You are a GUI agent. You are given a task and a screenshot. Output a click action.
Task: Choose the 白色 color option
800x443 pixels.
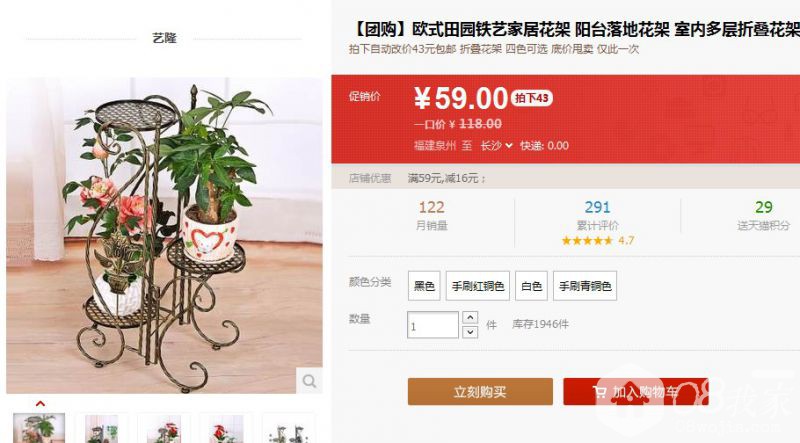point(531,286)
